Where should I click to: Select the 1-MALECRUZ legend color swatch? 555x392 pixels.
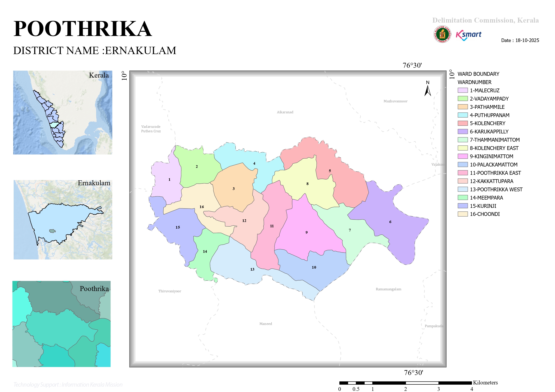coord(463,90)
